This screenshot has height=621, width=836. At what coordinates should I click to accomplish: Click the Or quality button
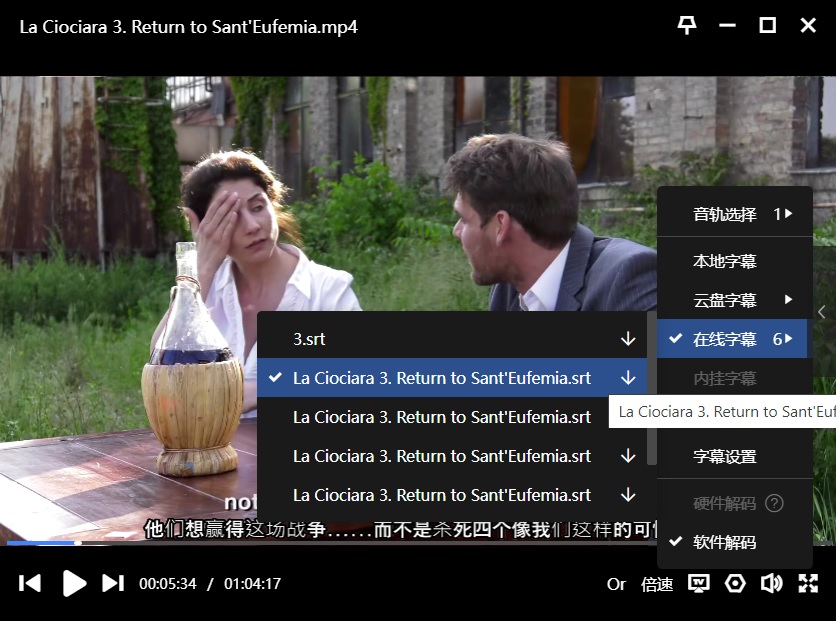(616, 584)
